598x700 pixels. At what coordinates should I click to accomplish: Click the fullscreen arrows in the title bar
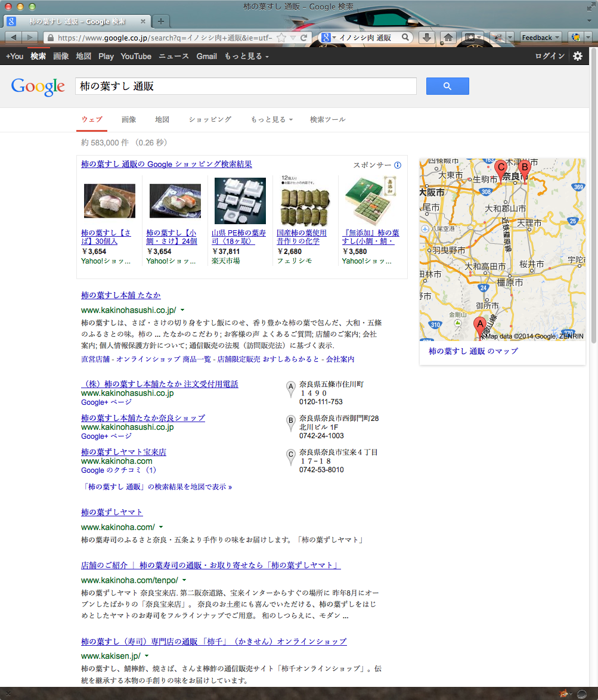590,7
